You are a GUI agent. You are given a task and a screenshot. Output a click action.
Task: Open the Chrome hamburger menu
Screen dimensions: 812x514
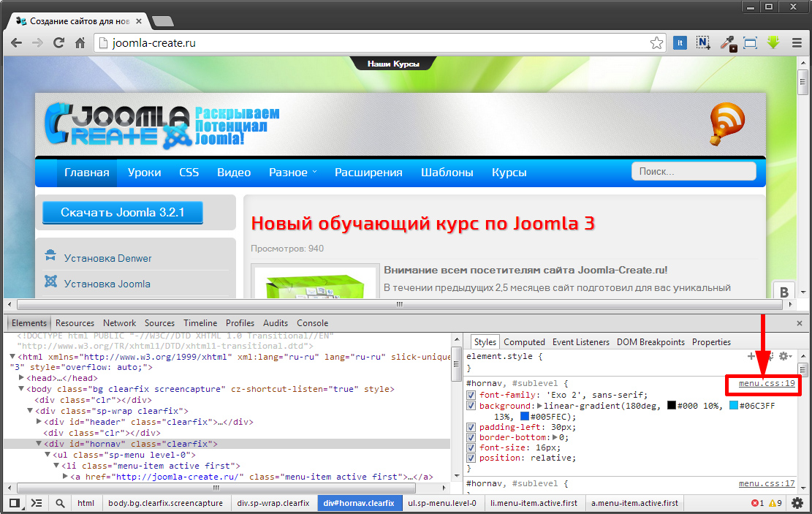(797, 43)
